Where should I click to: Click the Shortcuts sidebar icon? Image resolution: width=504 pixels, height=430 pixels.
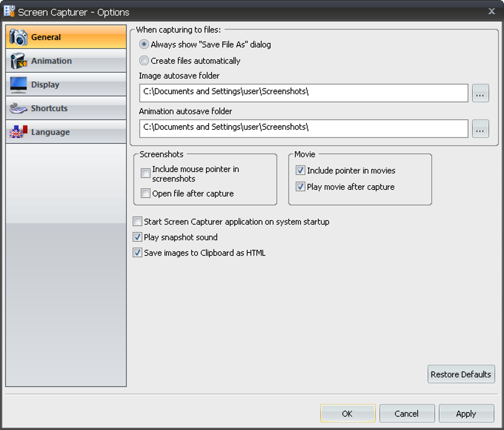point(19,108)
